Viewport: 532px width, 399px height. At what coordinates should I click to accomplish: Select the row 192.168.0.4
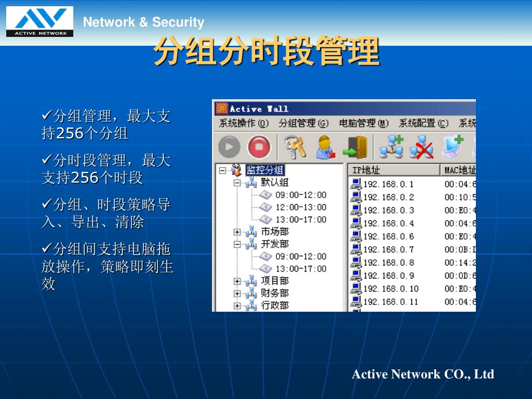413,223
